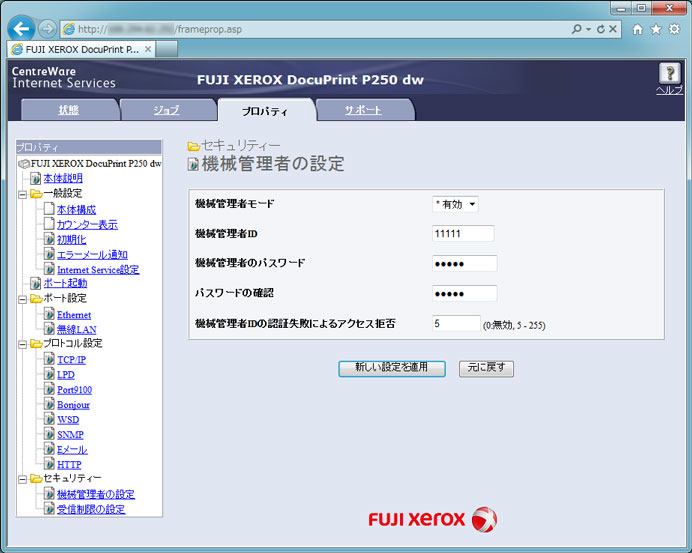
Task: Click the page icon beside 本体説明
Action: pos(35,178)
